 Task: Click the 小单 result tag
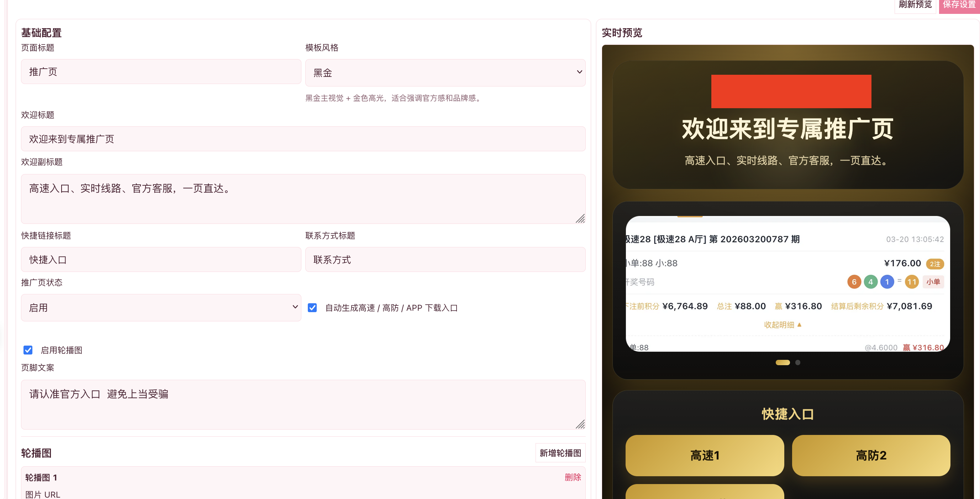933,282
